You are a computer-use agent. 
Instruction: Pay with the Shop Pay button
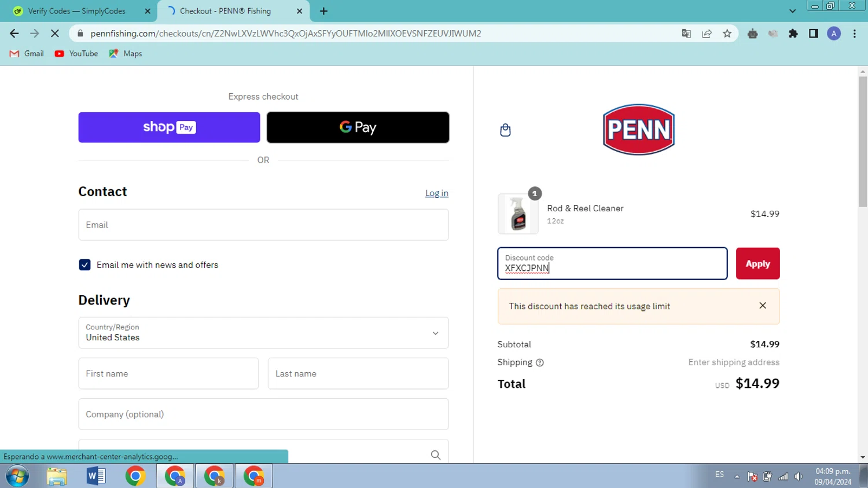click(x=169, y=127)
